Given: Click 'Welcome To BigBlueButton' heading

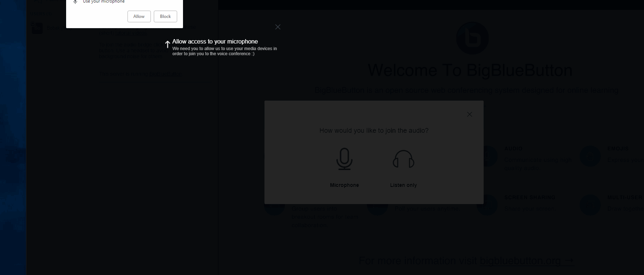Looking at the screenshot, I should pyautogui.click(x=470, y=70).
